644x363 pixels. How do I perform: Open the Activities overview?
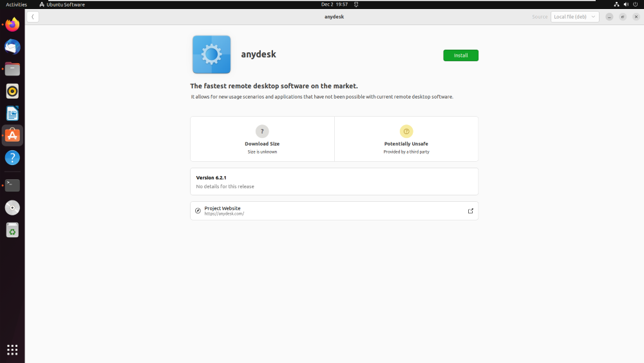17,5
